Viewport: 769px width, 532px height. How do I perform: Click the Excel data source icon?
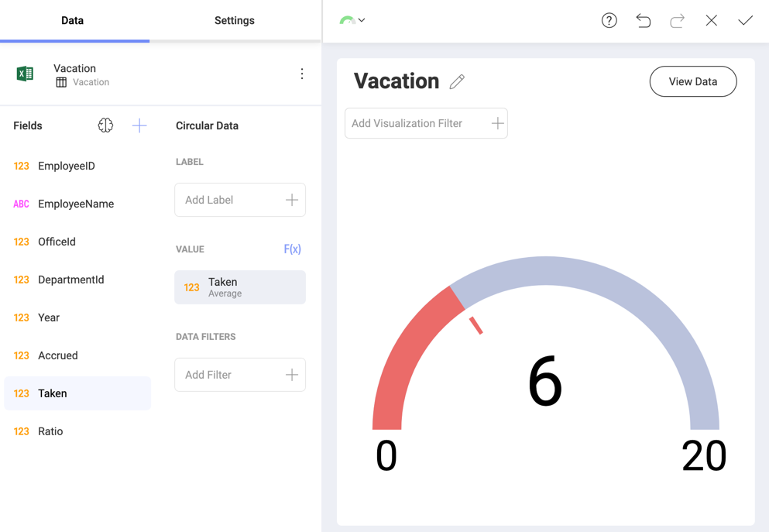25,74
